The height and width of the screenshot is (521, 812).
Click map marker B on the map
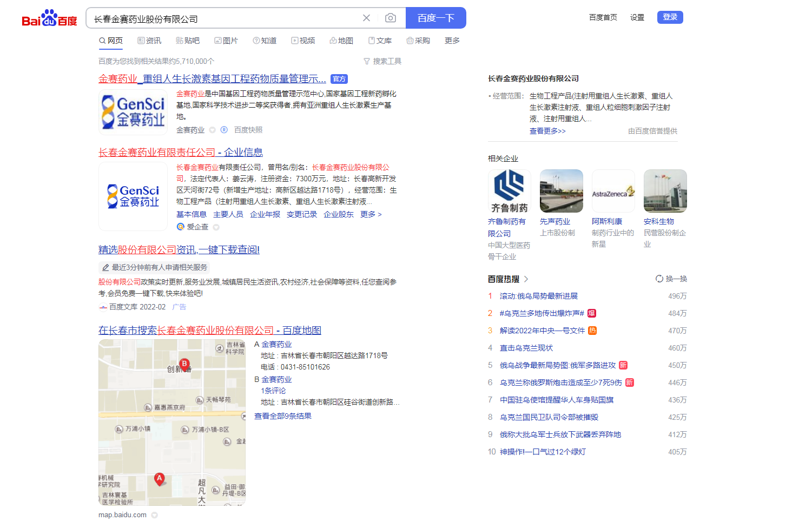pos(184,364)
